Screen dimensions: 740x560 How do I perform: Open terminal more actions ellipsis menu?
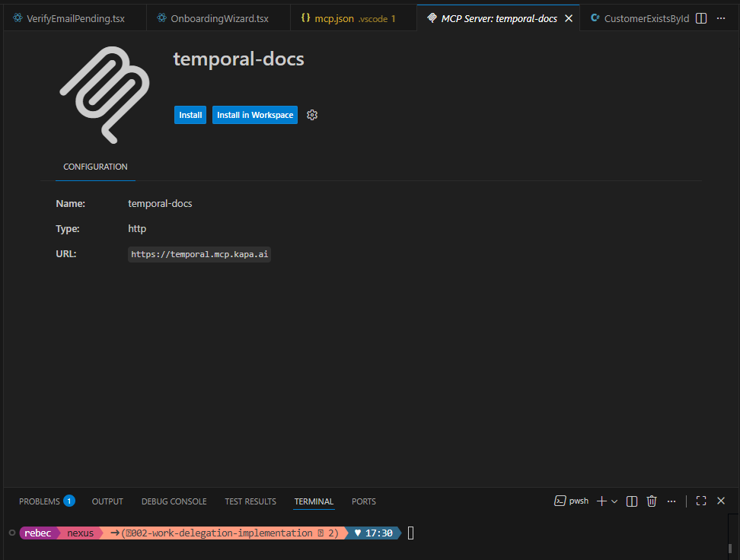(671, 501)
